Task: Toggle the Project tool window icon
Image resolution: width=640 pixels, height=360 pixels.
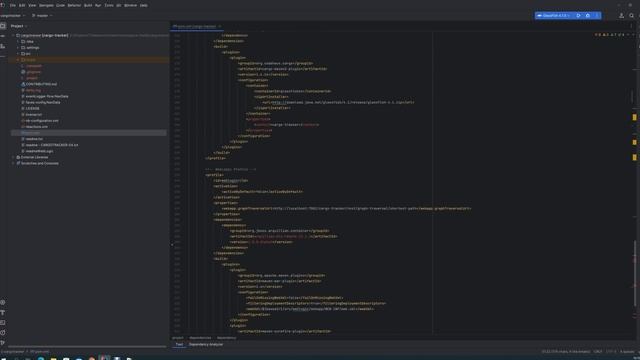Action: pyautogui.click(x=3, y=26)
